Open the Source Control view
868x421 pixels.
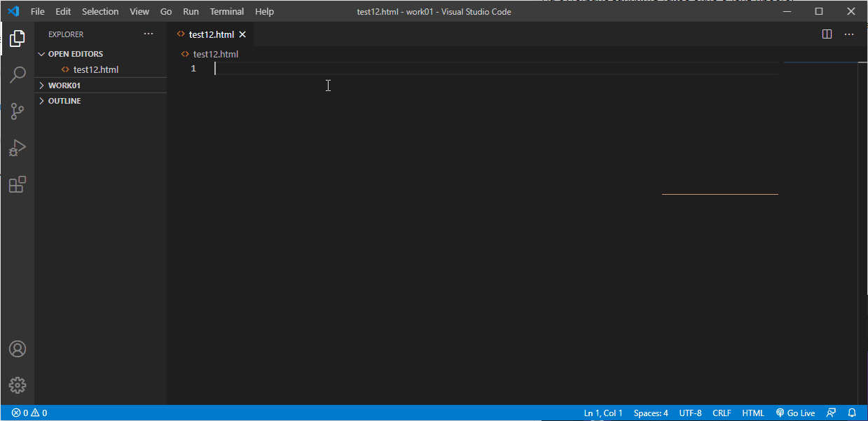(18, 111)
